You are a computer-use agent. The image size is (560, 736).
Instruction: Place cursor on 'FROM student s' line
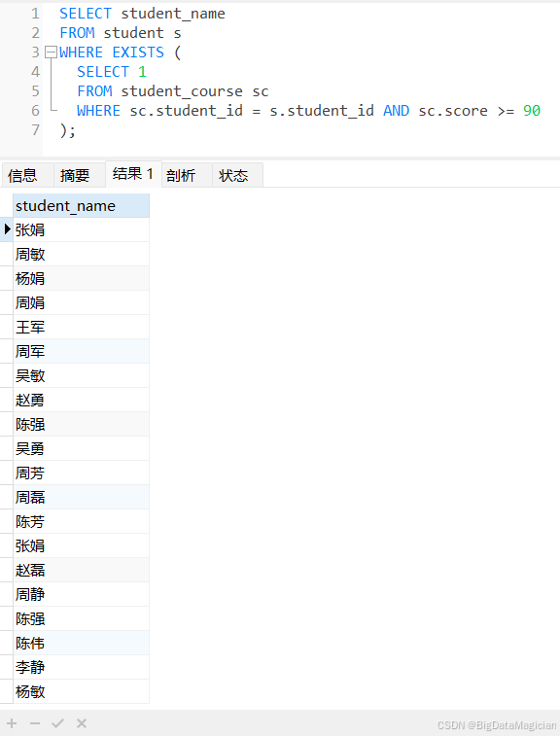point(121,33)
